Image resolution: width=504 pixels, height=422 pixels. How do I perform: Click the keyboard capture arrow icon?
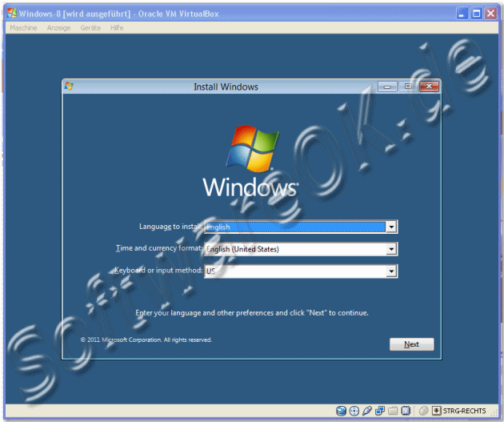coord(437,411)
